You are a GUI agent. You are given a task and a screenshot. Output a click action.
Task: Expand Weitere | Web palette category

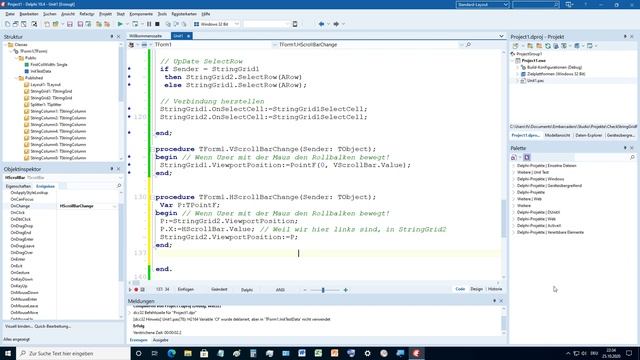[513, 199]
